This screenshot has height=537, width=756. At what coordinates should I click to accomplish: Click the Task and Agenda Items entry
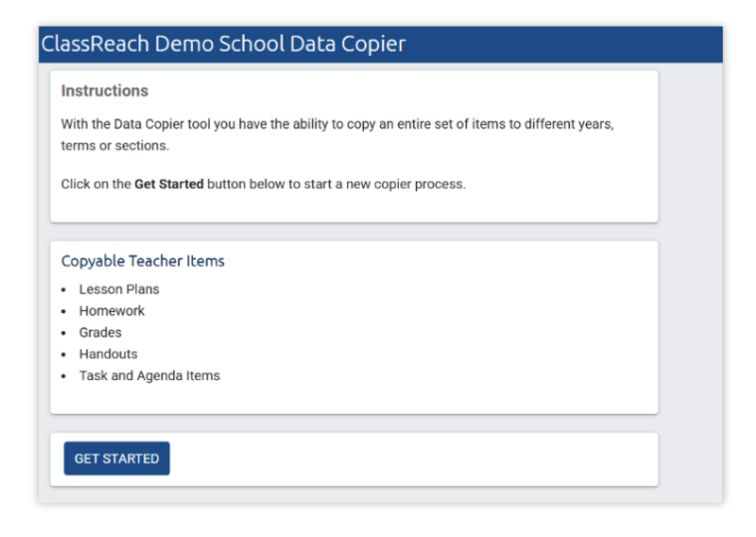click(149, 376)
